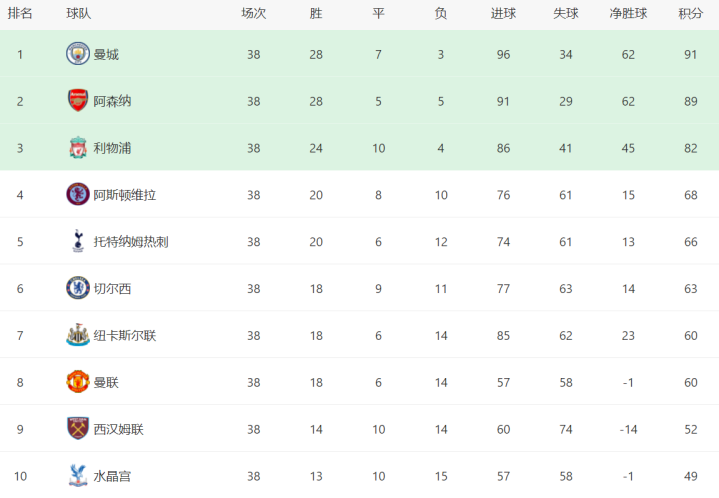Click the 排名 column header

point(20,14)
